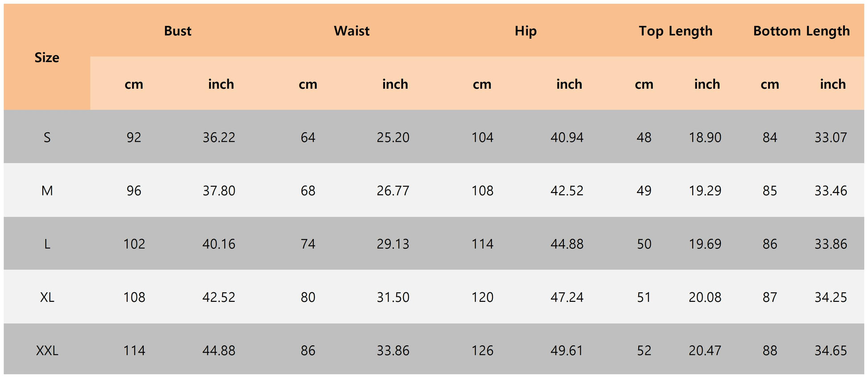Click the Size header cell
This screenshot has width=868, height=378.
coord(47,58)
